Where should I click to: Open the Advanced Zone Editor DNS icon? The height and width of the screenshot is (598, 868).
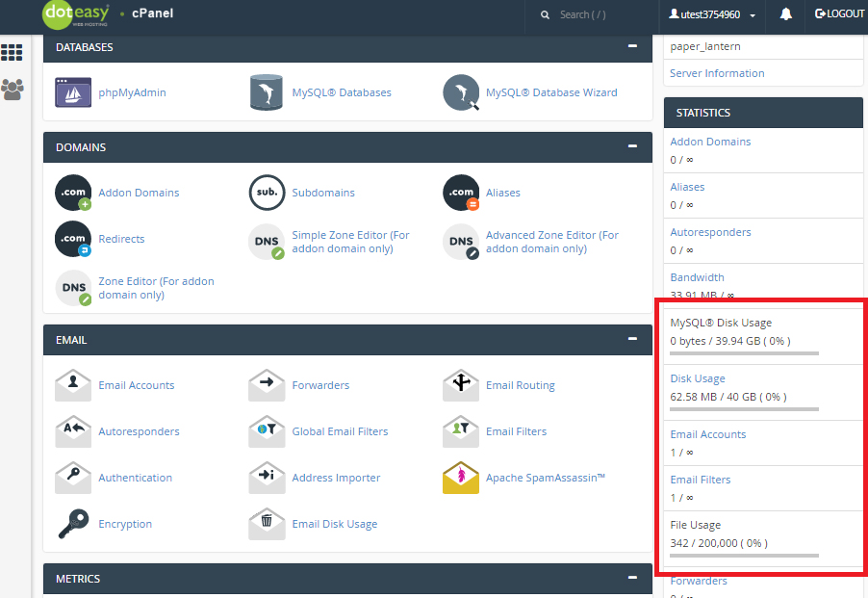point(461,242)
